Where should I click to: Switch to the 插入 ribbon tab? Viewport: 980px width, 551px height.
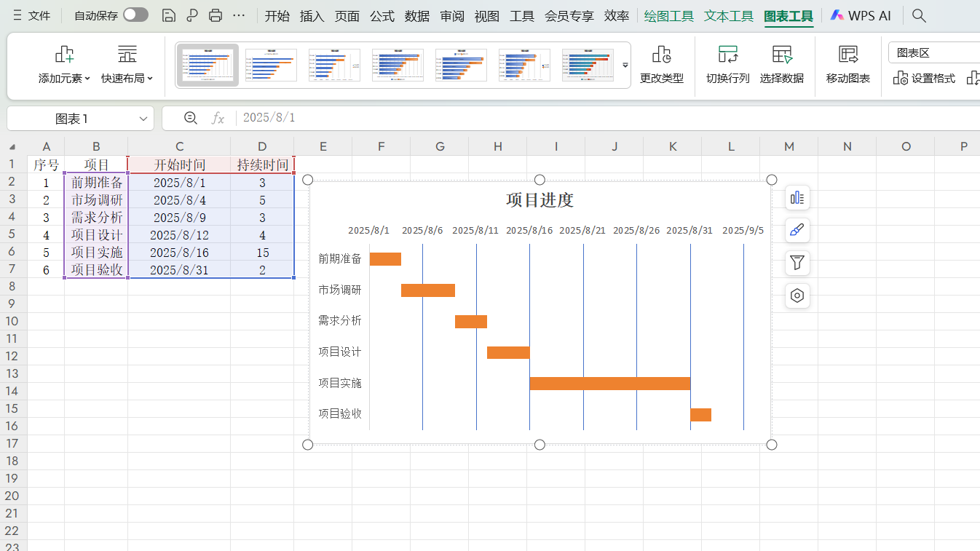[x=312, y=15]
